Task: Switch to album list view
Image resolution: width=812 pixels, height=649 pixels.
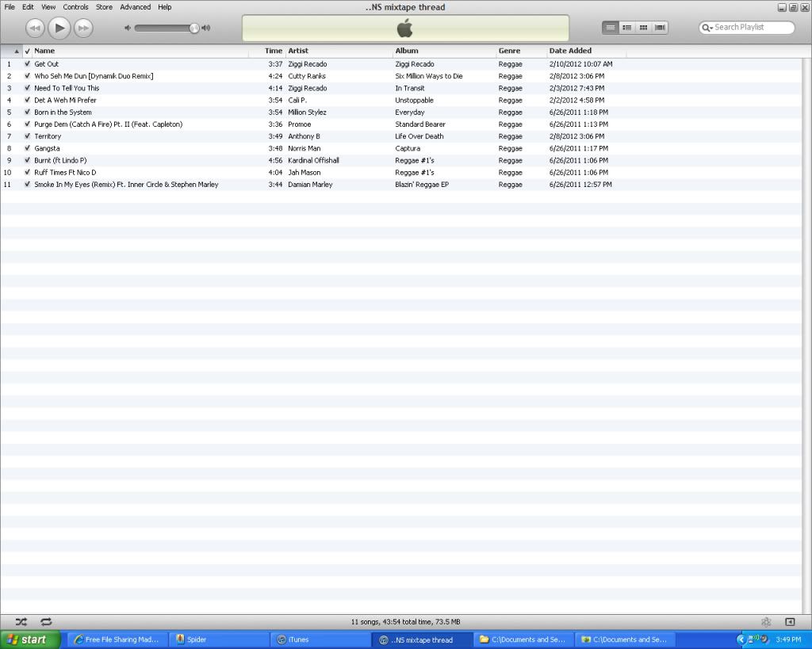Action: pos(626,27)
